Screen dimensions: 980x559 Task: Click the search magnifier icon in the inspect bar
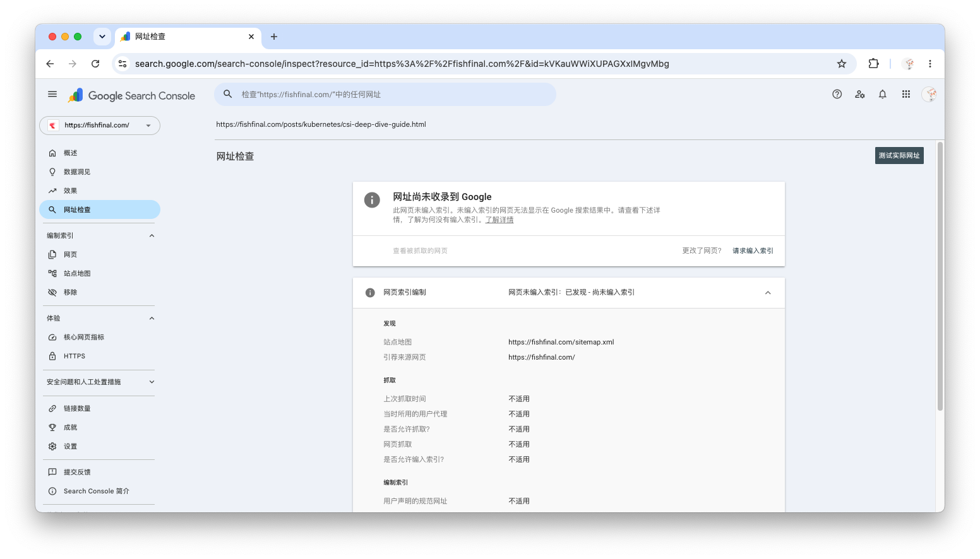click(228, 95)
